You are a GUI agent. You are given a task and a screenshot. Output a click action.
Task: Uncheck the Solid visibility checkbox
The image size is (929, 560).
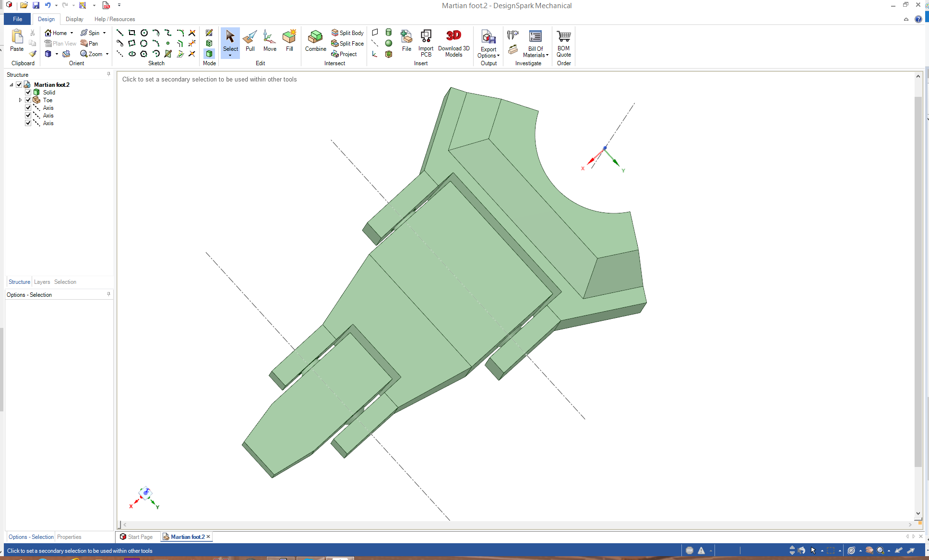28,92
